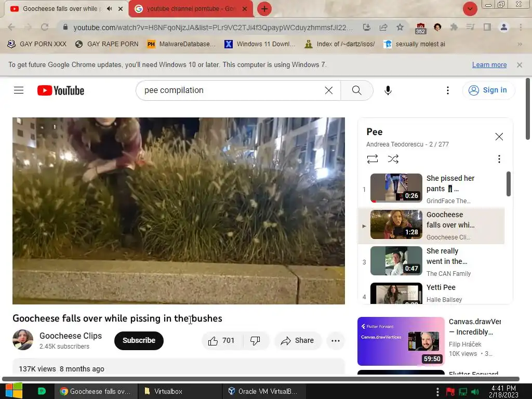Subscribe to Goocheese Clips
Image resolution: width=532 pixels, height=399 pixels.
tap(139, 340)
